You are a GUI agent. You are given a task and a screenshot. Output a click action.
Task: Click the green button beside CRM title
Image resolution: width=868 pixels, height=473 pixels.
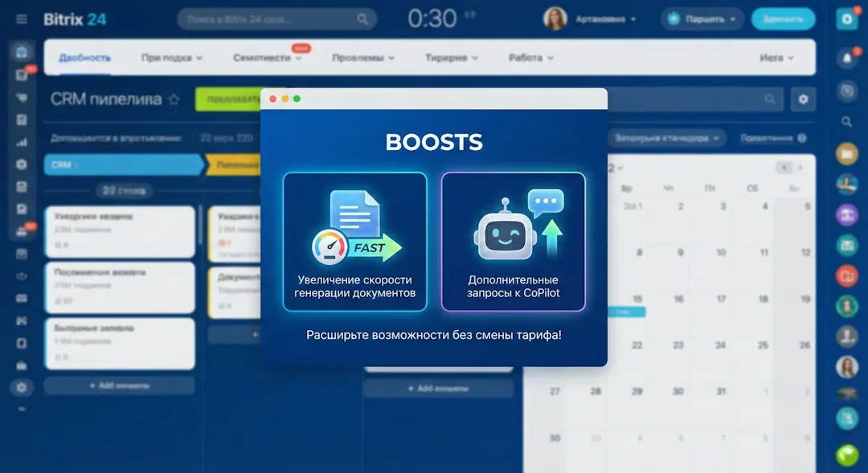pos(227,100)
